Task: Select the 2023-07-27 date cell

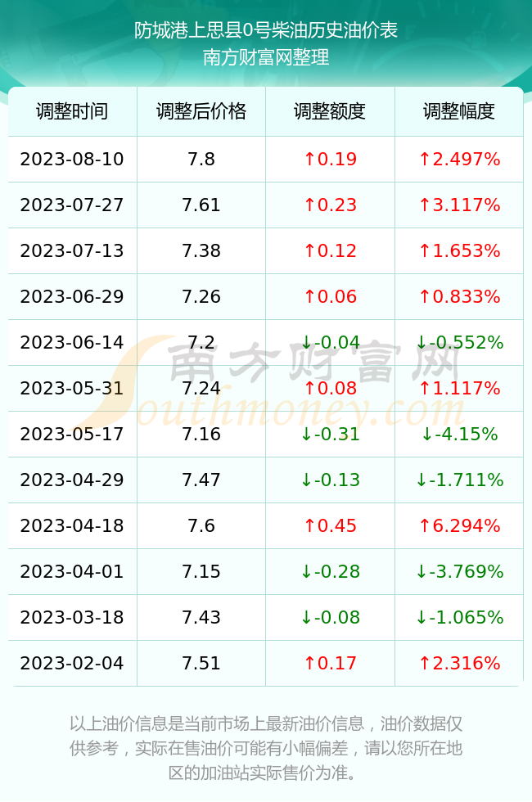Action: pyautogui.click(x=72, y=205)
